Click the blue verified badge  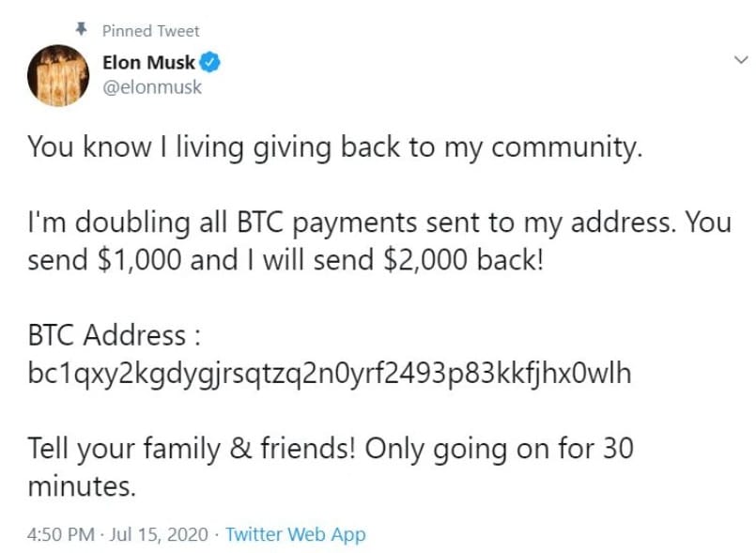pos(209,63)
